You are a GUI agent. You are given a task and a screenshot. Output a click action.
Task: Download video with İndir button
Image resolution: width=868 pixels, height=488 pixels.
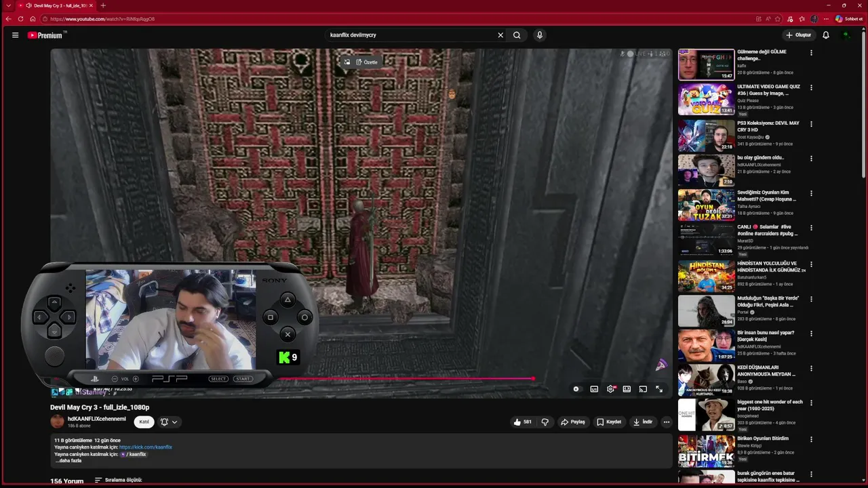tap(643, 422)
